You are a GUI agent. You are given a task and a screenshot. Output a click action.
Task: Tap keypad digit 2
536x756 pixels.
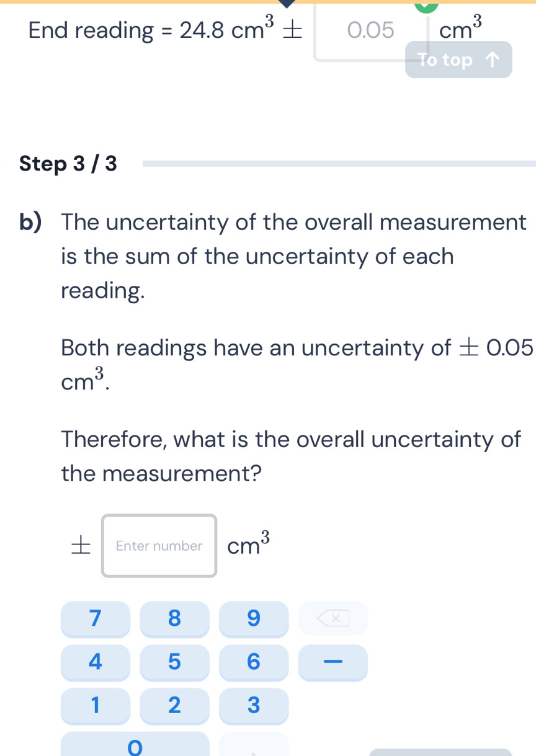pos(174,705)
